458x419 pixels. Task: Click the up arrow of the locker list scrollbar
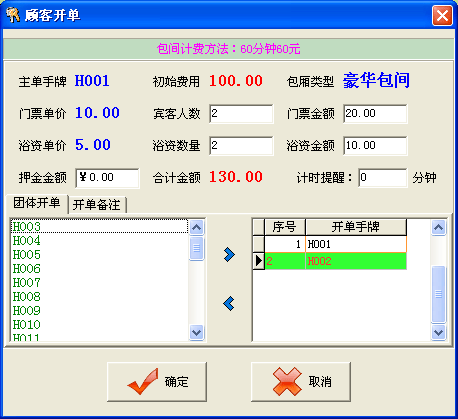coord(196,228)
